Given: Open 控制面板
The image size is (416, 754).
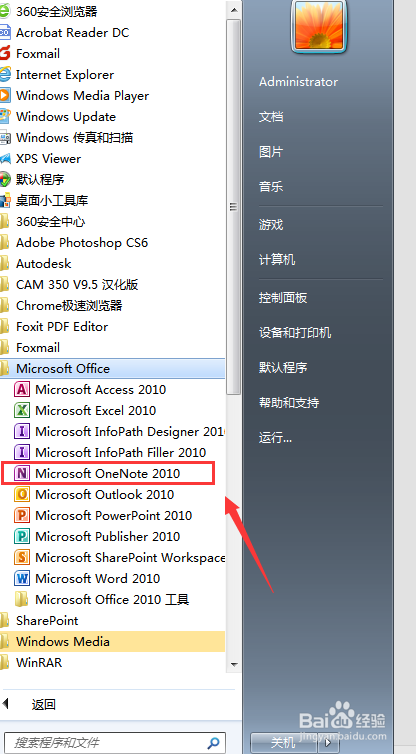Looking at the screenshot, I should (283, 298).
